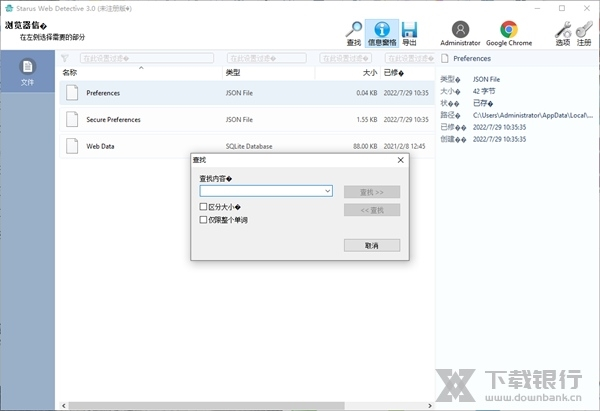This screenshot has height=411, width=600.
Task: Click the << 查找 button
Action: tap(372, 210)
